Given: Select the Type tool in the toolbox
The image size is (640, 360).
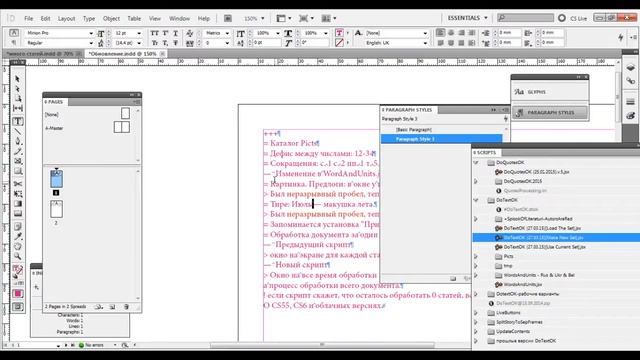Looking at the screenshot, I should (18, 121).
